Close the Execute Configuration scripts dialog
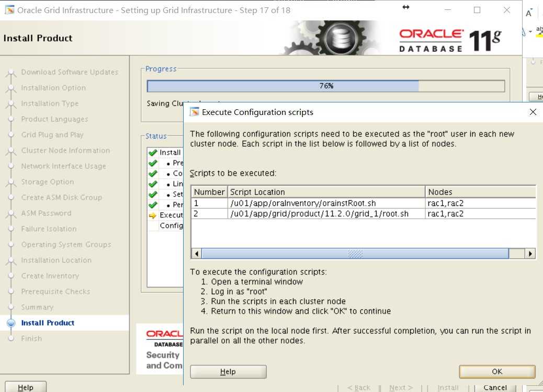Screen dimensions: 543x392 [x=533, y=112]
